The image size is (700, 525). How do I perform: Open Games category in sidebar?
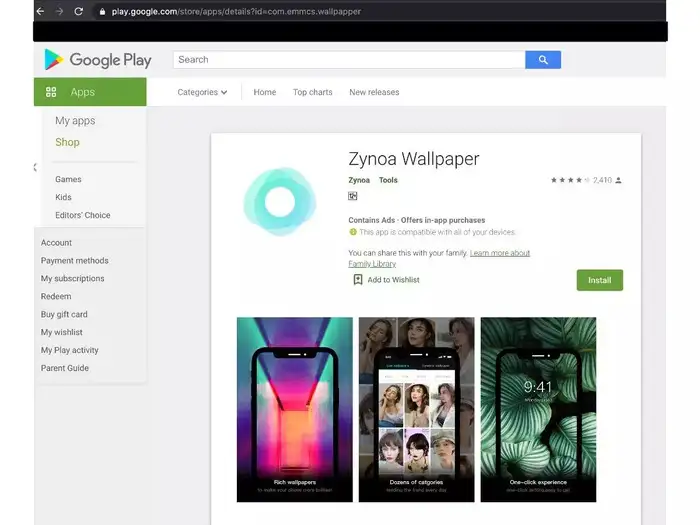tap(68, 180)
